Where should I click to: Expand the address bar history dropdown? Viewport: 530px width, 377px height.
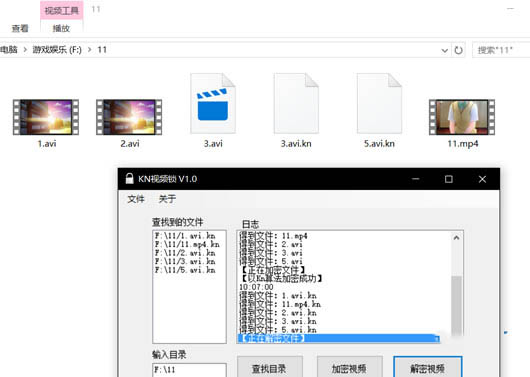[x=444, y=50]
